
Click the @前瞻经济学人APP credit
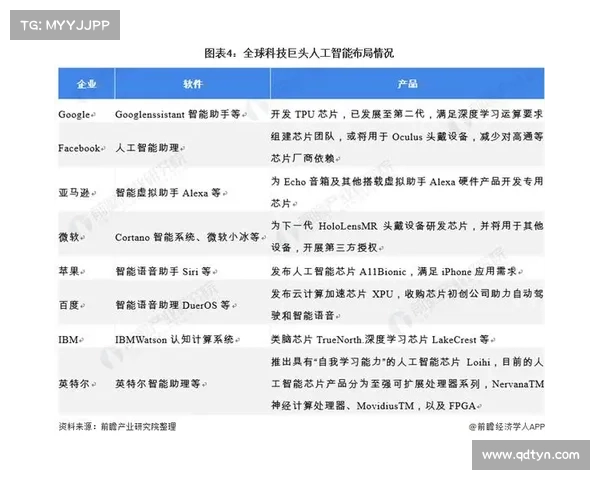coord(506,426)
